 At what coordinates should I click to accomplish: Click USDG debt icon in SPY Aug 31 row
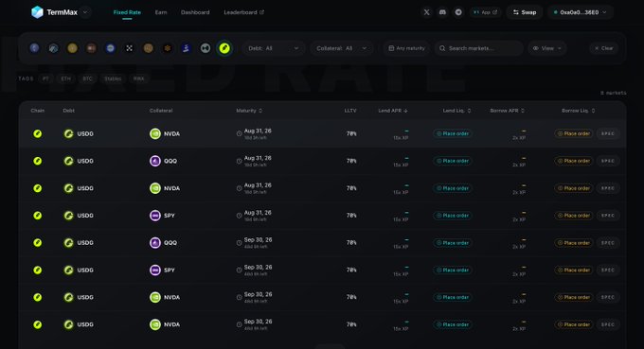(x=68, y=216)
